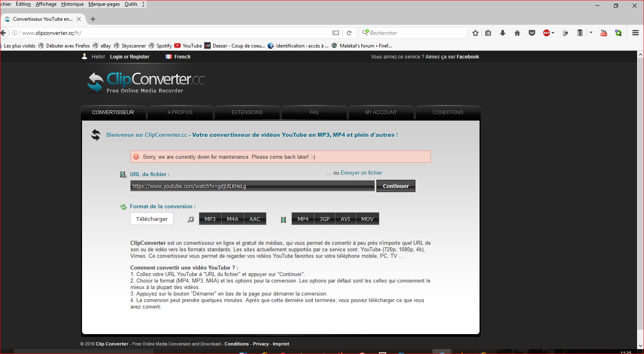
Task: Open the Spotify bookmark
Action: [x=160, y=46]
